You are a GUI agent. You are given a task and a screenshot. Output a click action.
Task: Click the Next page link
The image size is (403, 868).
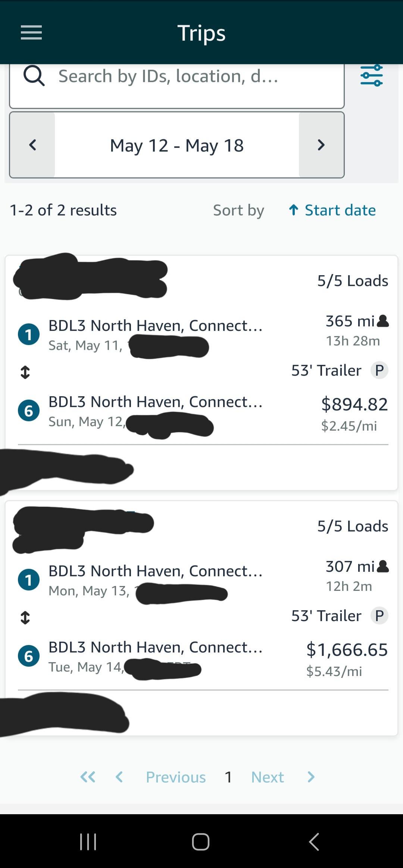click(x=268, y=777)
